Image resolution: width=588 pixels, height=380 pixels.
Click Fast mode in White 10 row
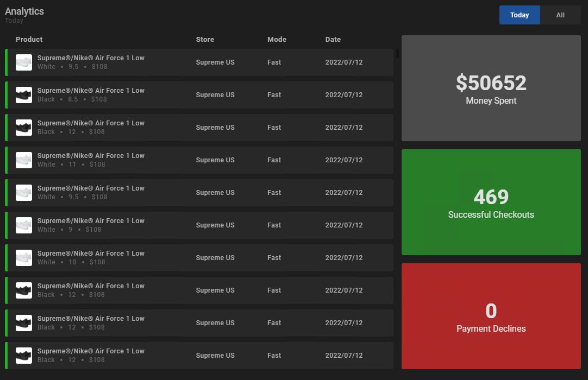tap(274, 258)
